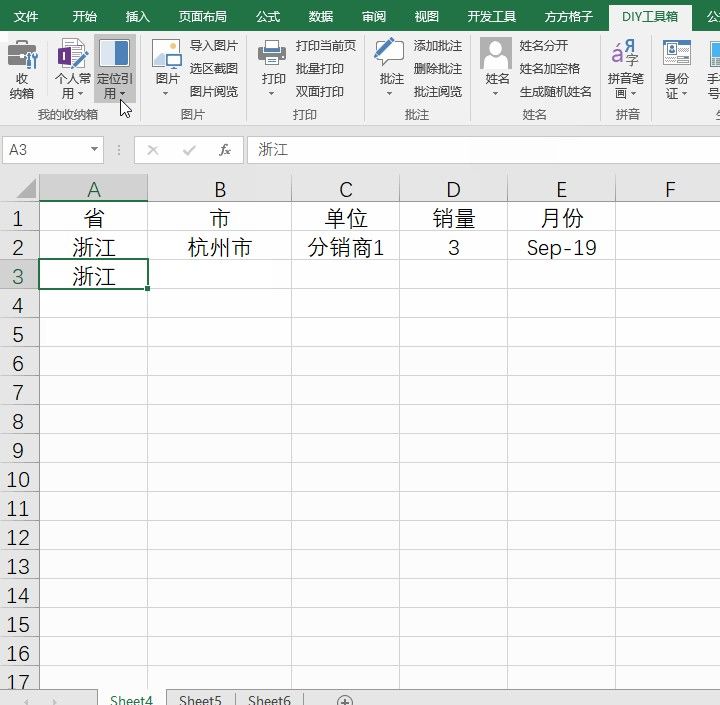Click cell A1 containing 省

[94, 218]
